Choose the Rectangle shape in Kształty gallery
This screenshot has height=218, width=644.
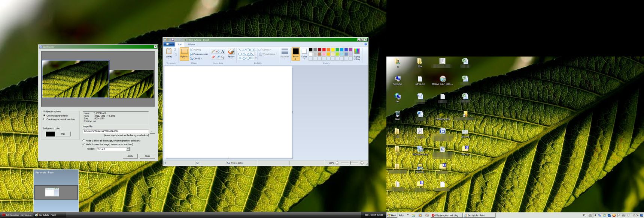point(252,50)
